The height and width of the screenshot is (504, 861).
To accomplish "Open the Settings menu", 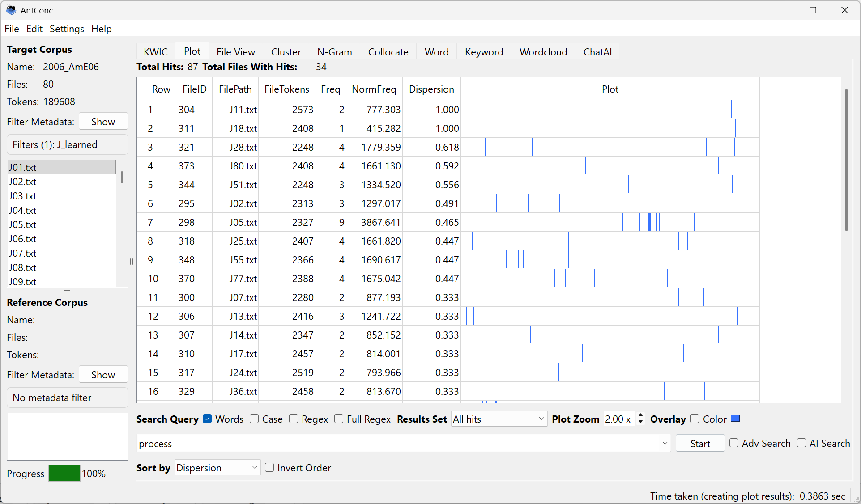I will 67,29.
